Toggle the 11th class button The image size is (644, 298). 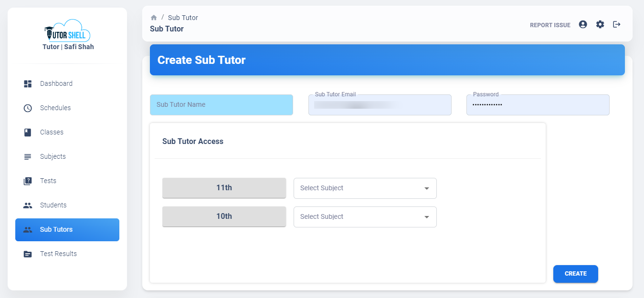[x=224, y=188]
